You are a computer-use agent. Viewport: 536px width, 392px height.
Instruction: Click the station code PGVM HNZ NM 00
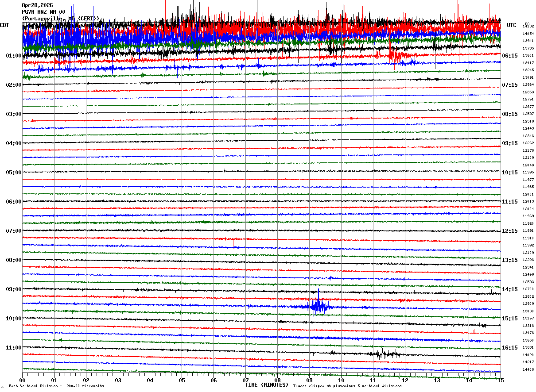43,12
